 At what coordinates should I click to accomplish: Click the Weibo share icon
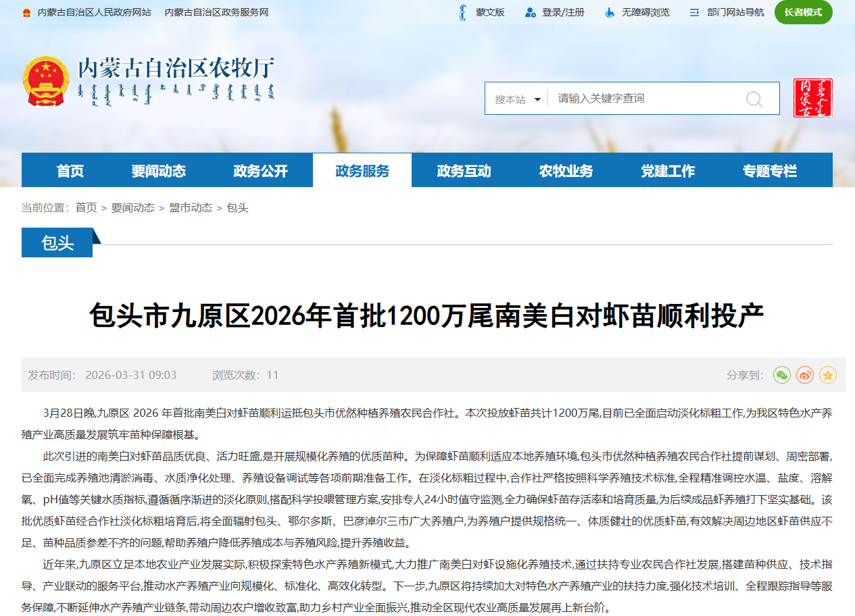(804, 375)
